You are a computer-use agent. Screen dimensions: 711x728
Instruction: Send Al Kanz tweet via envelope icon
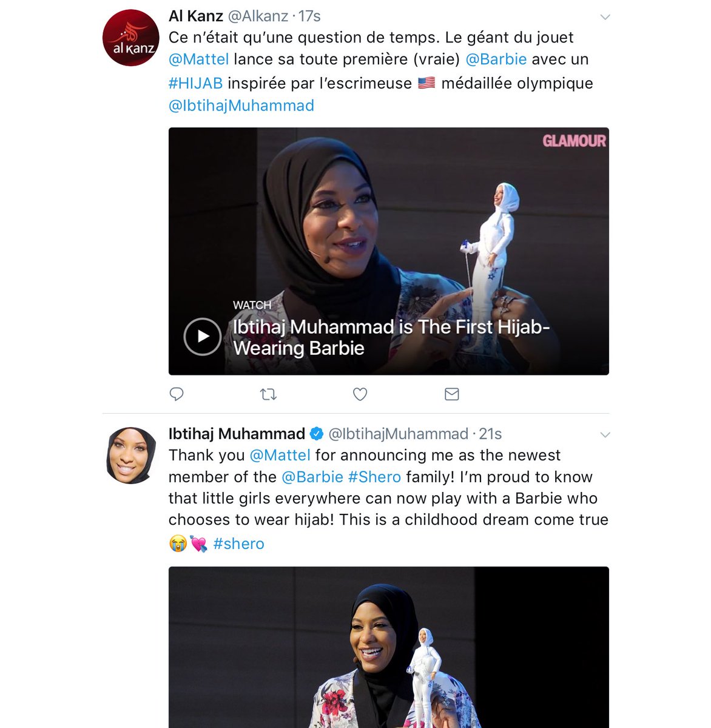[x=452, y=394]
